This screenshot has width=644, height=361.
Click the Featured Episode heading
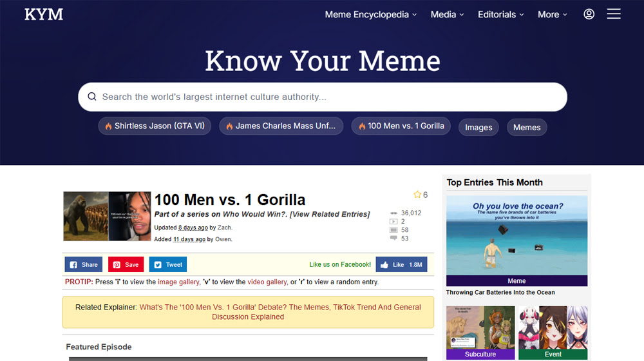pyautogui.click(x=99, y=347)
